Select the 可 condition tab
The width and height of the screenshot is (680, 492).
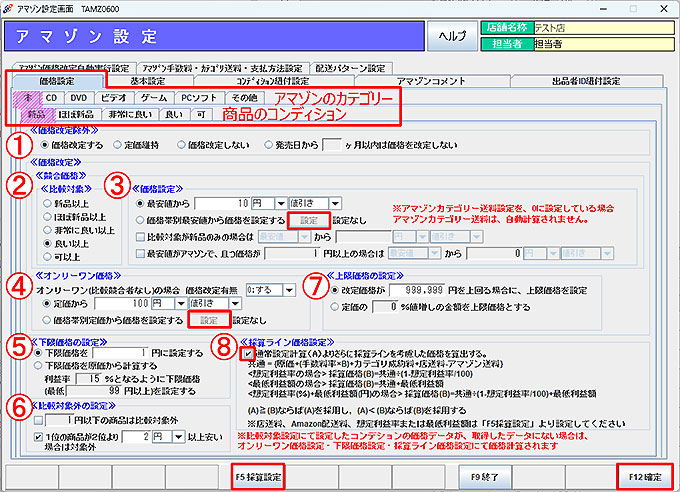201,114
